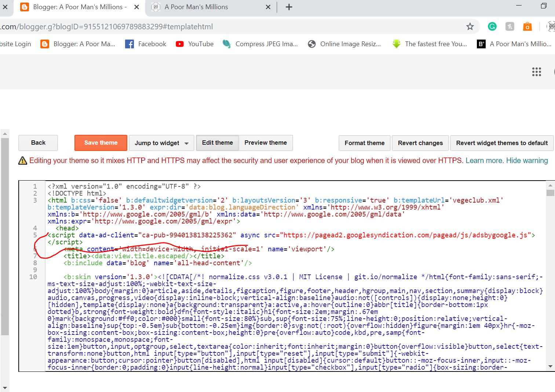Viewport: 555px width, 392px height.
Task: Open the orange shopping bag extension
Action: point(527,26)
